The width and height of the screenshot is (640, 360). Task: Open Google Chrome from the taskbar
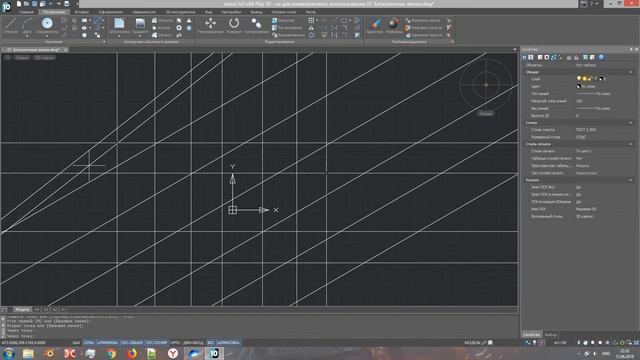(111, 353)
